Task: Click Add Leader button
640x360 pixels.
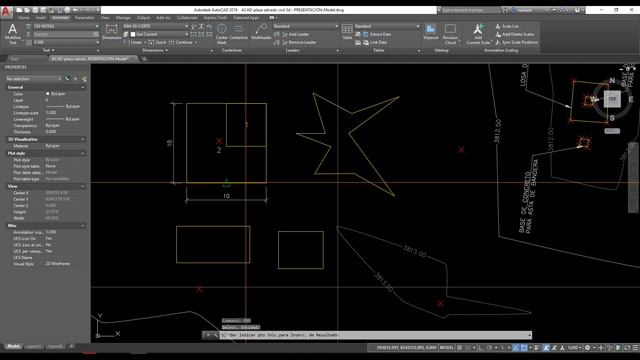Action: click(296, 34)
